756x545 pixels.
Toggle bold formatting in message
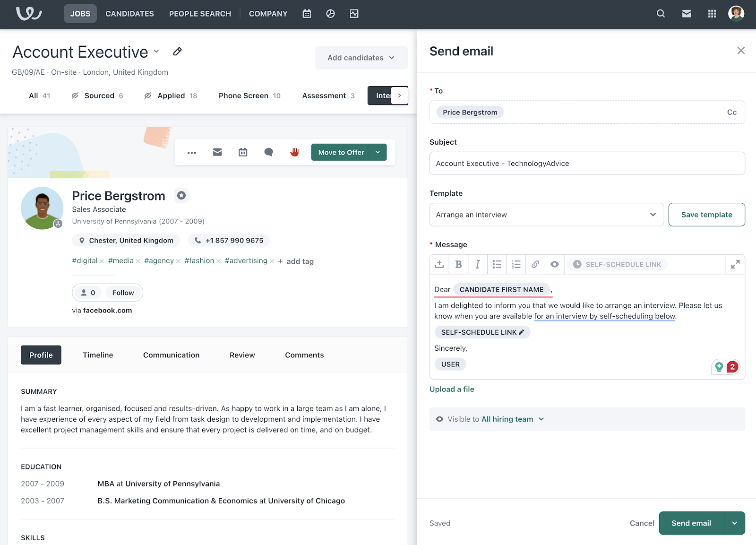click(458, 264)
